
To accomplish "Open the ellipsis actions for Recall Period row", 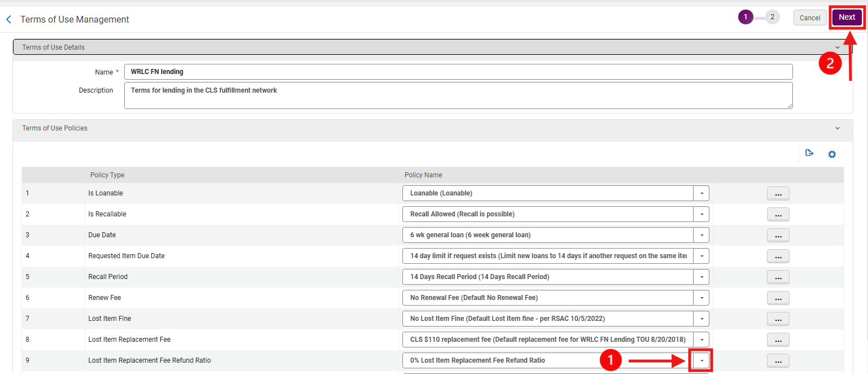I will click(778, 277).
